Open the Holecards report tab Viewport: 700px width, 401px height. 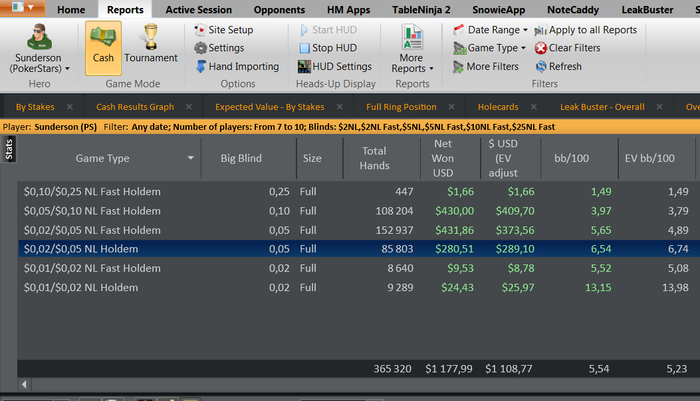(498, 107)
